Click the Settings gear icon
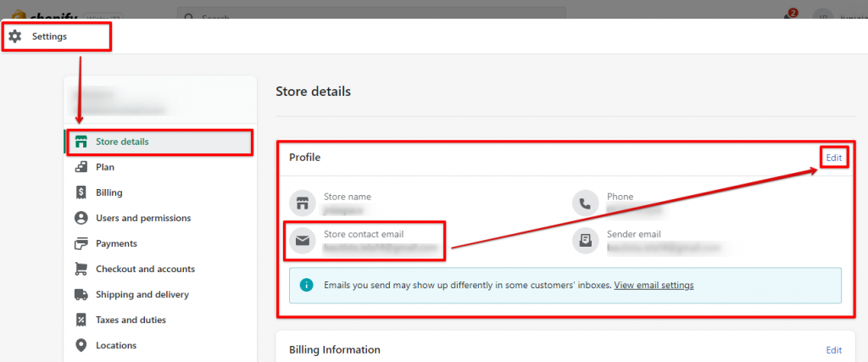This screenshot has height=362, width=868. (15, 36)
